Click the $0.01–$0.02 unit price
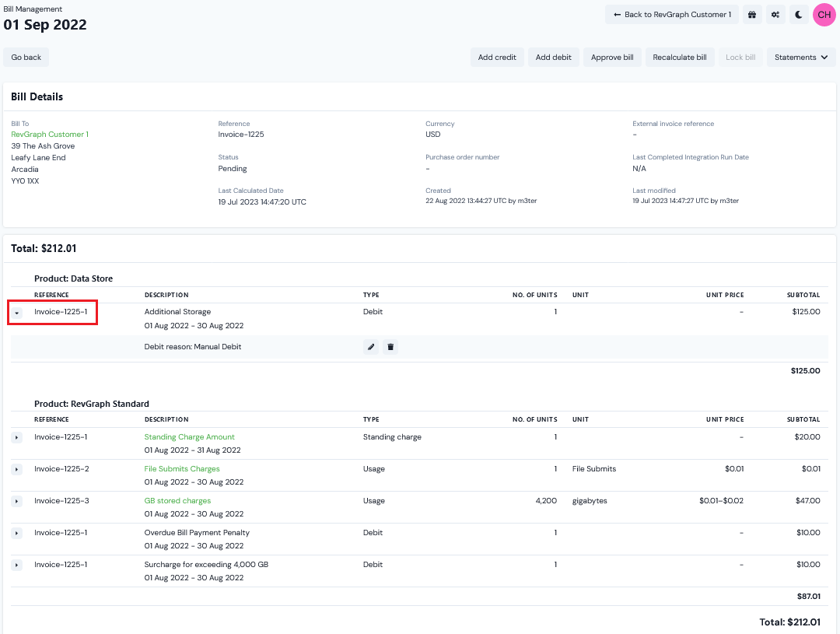 pos(721,500)
